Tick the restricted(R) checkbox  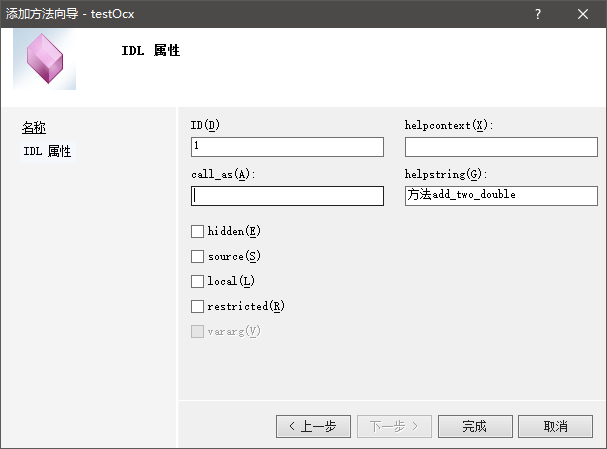197,307
